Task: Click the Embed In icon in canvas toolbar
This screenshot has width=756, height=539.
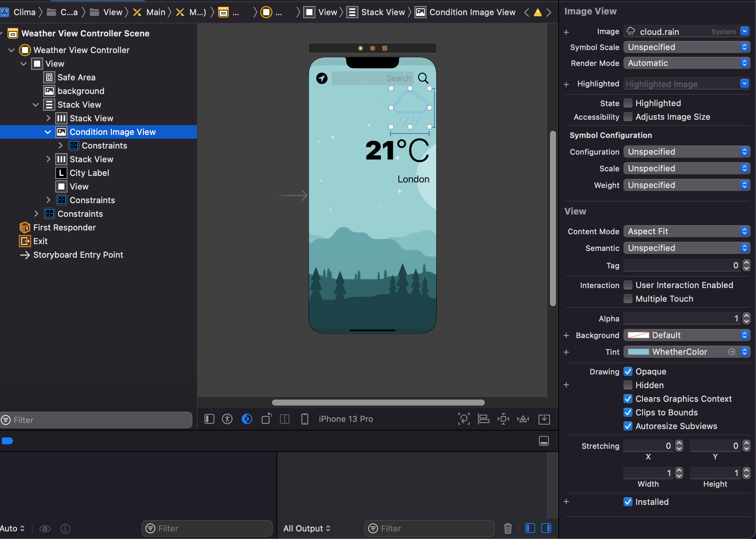Action: point(544,419)
